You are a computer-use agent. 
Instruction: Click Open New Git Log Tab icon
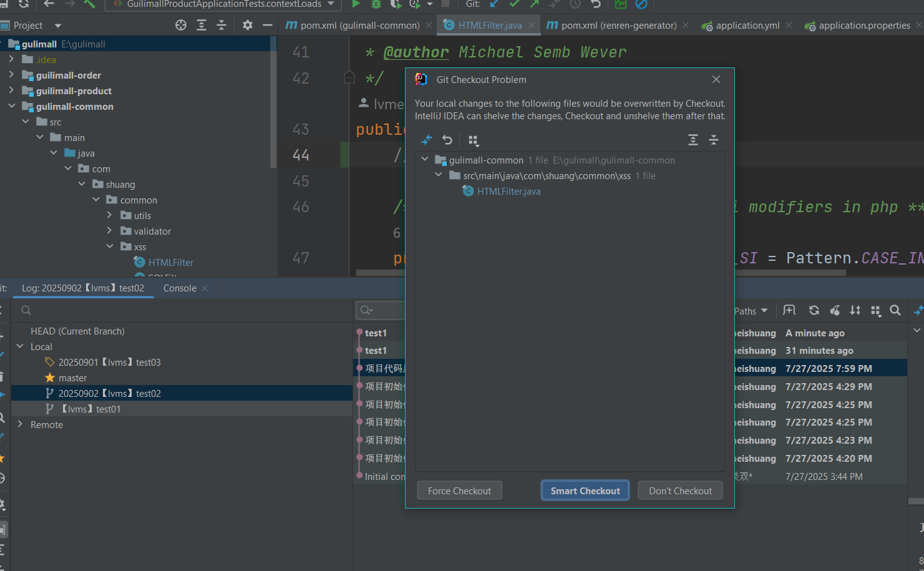pyautogui.click(x=789, y=310)
